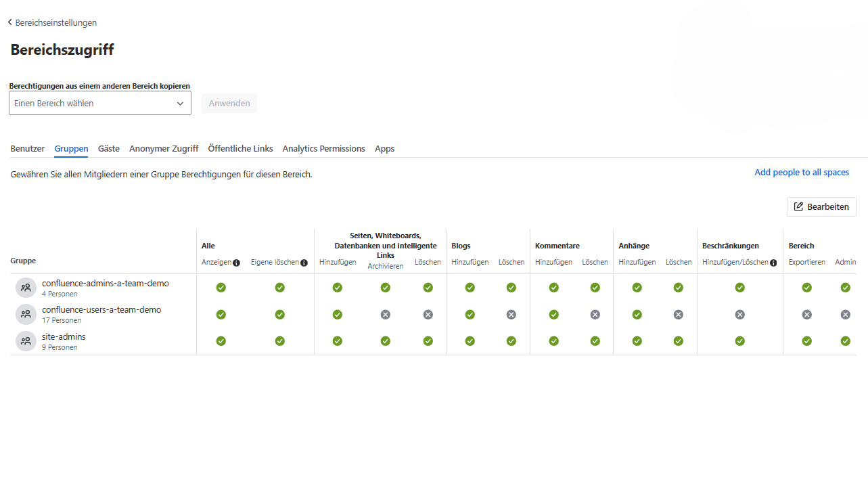Screen dimensions: 868x488
Task: Toggle the Archivieren permission for confluence-users-a-team-demo
Action: point(385,314)
